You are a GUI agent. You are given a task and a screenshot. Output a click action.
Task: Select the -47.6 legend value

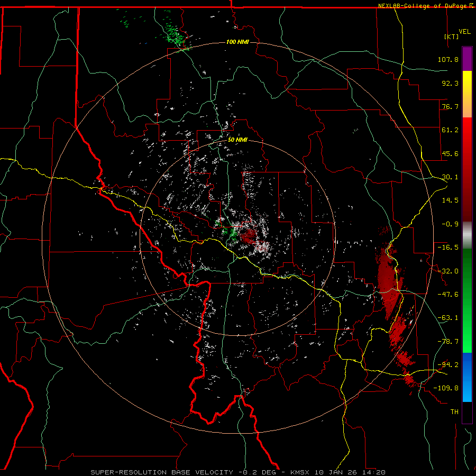448,295
